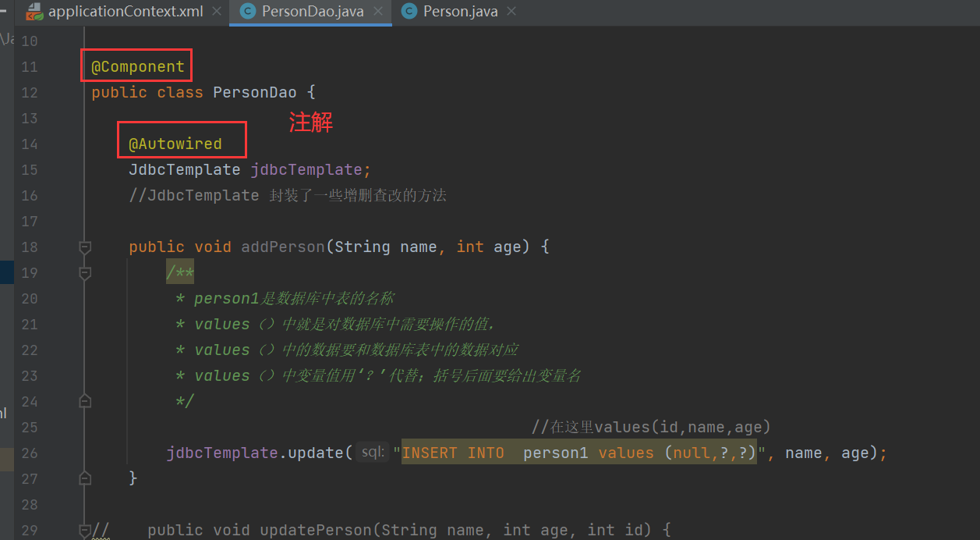Click the sql injection badge on line 26

click(x=372, y=452)
